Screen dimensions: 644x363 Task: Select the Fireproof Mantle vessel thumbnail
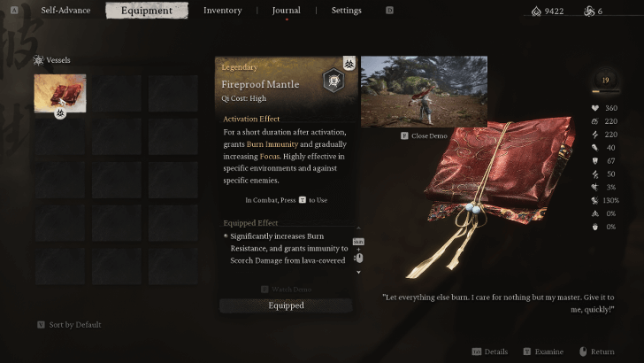click(60, 93)
